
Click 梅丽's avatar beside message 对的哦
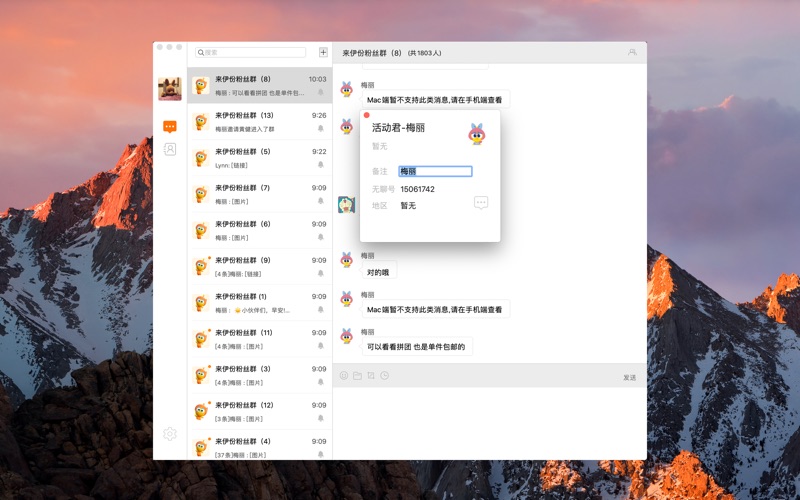coord(347,260)
